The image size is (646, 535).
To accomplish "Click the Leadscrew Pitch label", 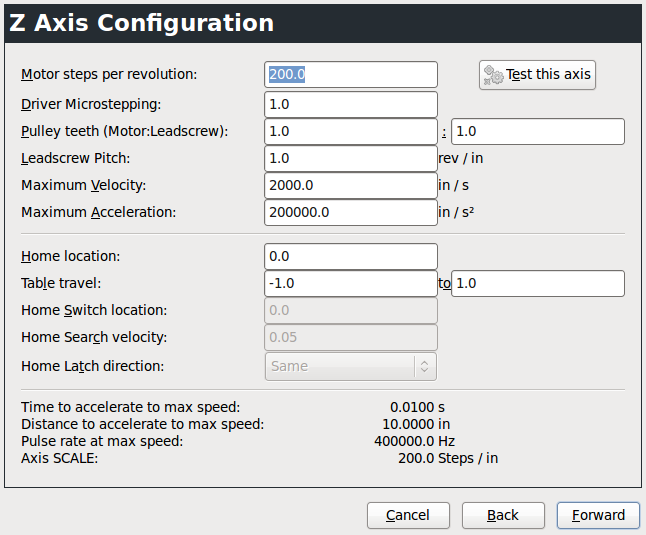I will [75, 159].
